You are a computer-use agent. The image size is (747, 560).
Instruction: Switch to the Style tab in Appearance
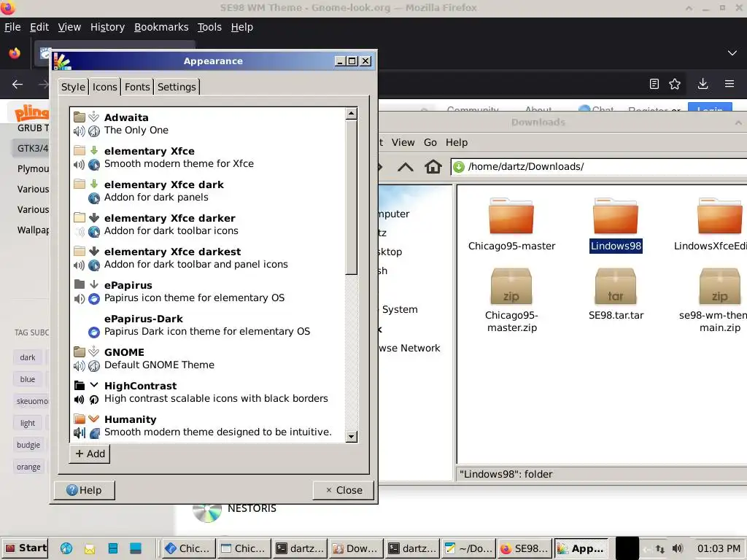[x=73, y=87]
